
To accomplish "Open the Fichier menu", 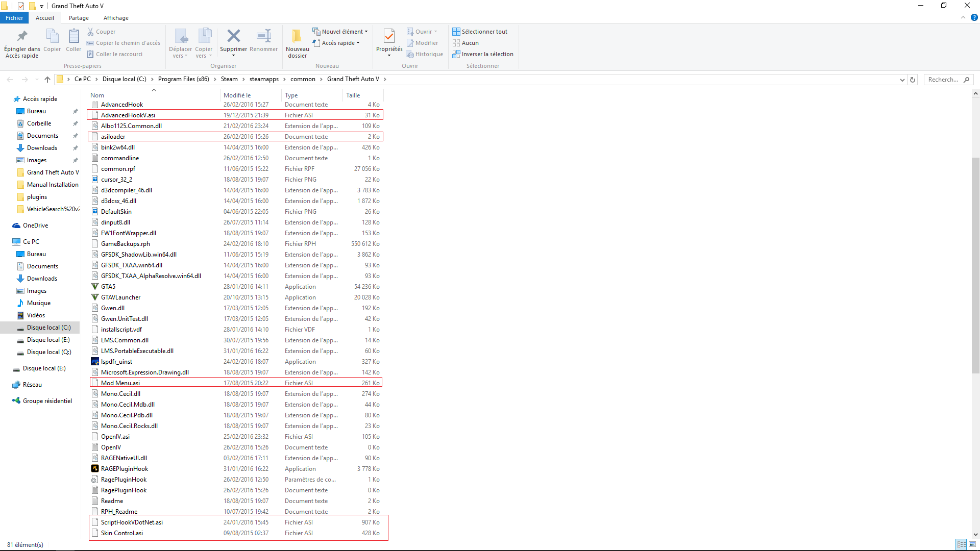I will (x=14, y=18).
